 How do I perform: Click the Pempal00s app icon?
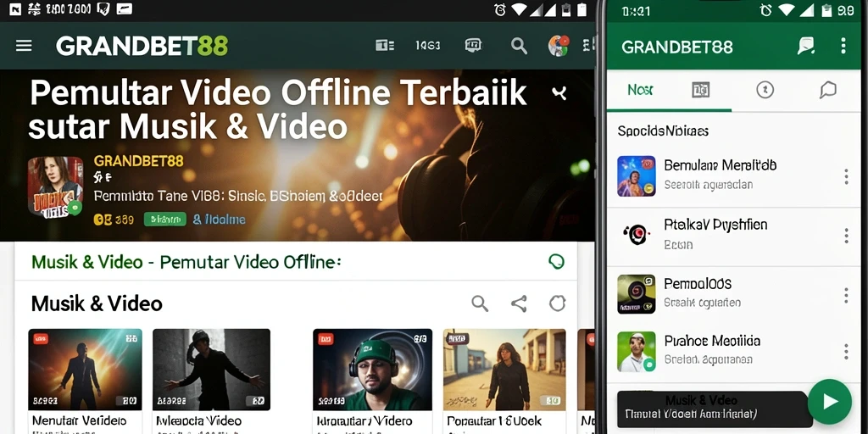point(637,294)
